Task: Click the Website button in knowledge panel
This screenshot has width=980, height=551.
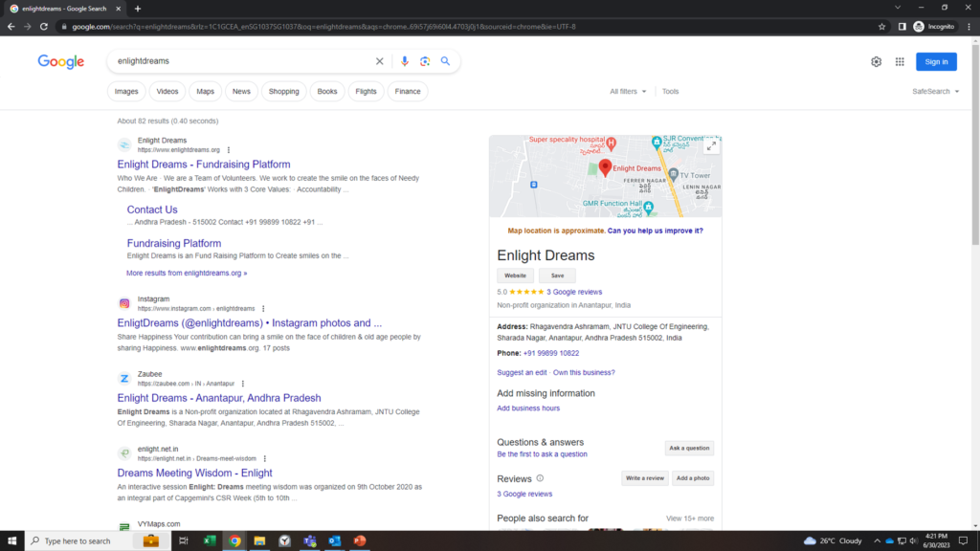Action: [515, 275]
